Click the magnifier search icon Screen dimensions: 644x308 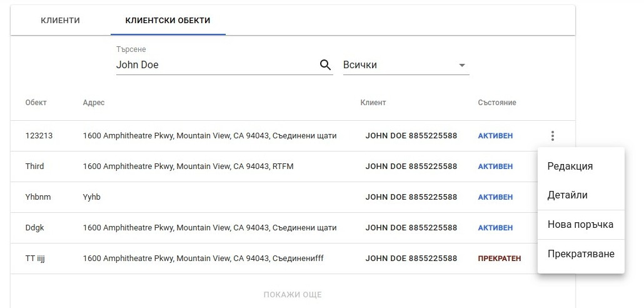click(325, 65)
